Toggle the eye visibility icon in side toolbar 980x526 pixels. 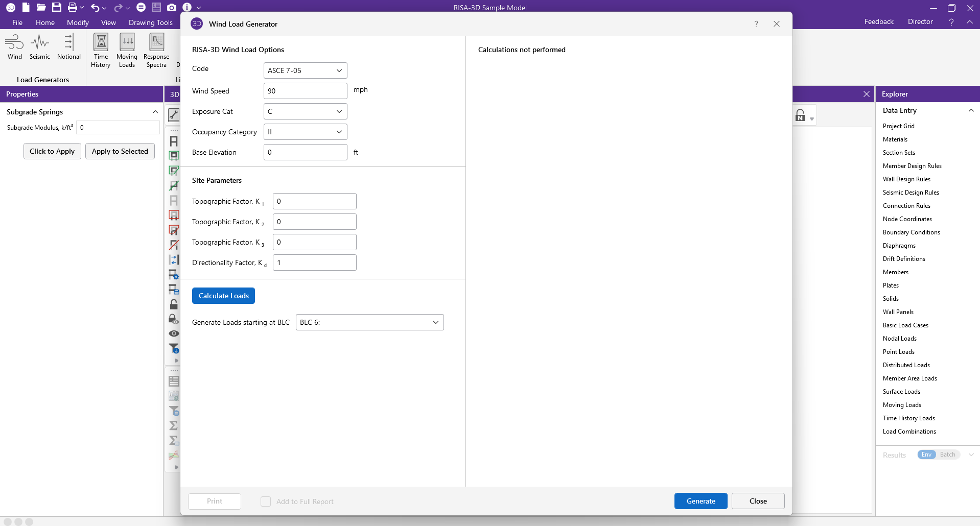click(174, 333)
